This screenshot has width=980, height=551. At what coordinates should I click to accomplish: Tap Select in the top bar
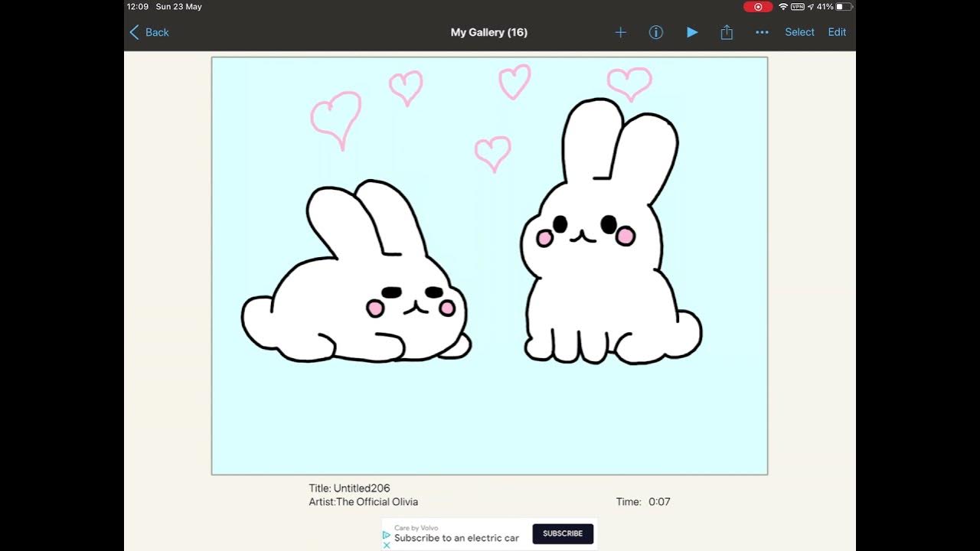[x=799, y=32]
